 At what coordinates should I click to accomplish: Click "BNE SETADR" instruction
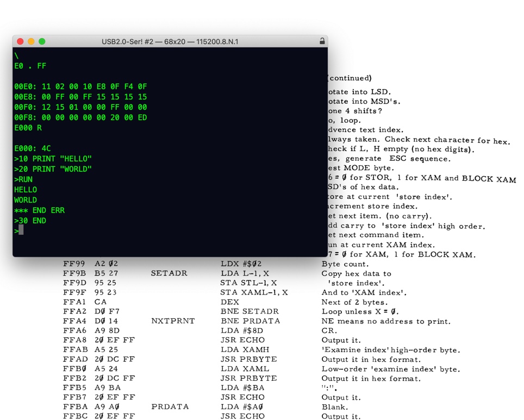pyautogui.click(x=249, y=311)
